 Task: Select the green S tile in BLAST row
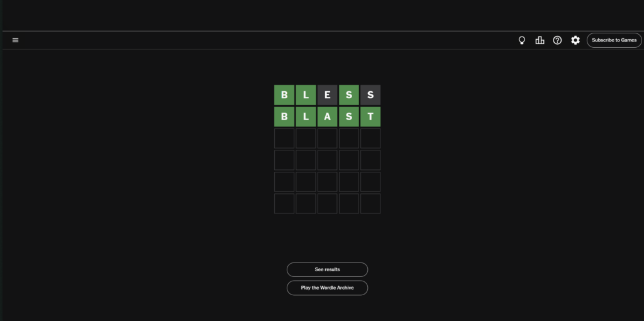[x=349, y=116]
